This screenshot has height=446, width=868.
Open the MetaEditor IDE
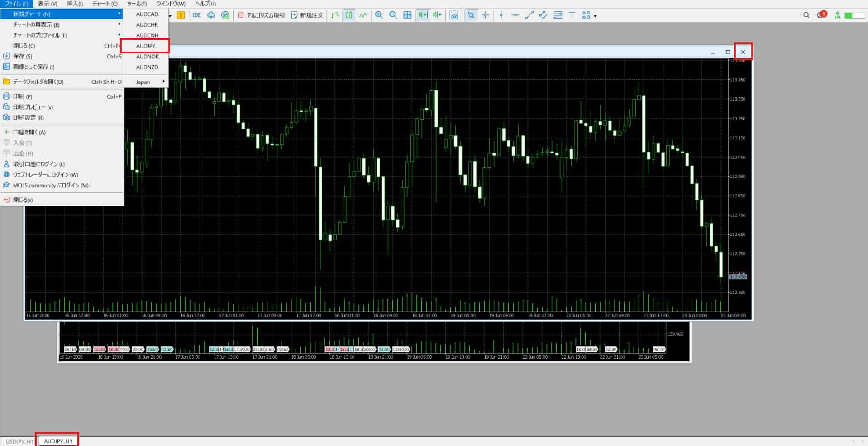point(196,15)
